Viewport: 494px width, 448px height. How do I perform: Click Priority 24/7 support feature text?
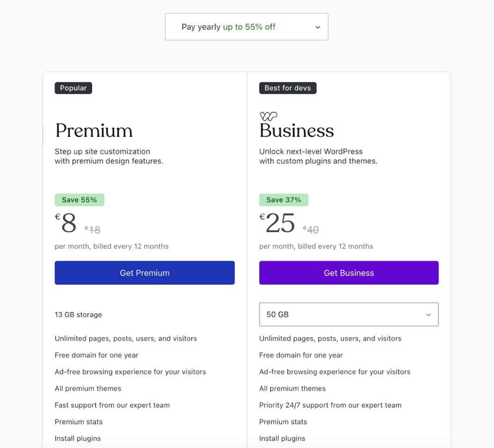[x=330, y=405]
